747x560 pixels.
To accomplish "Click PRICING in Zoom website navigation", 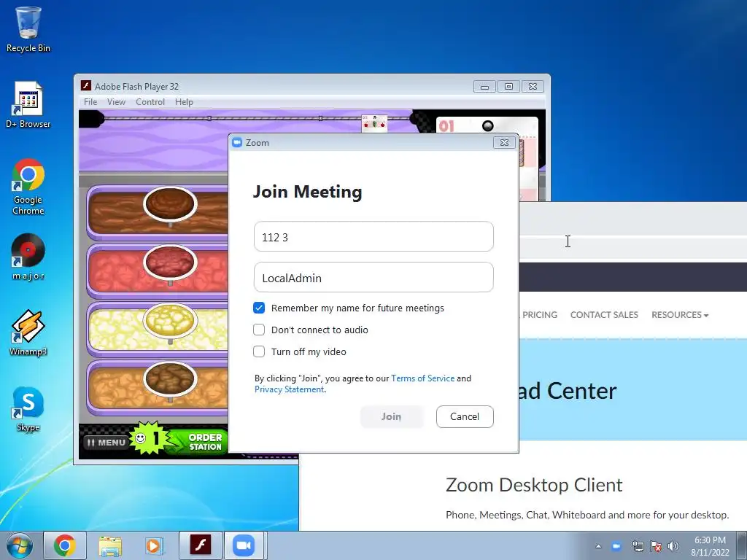I will [539, 315].
